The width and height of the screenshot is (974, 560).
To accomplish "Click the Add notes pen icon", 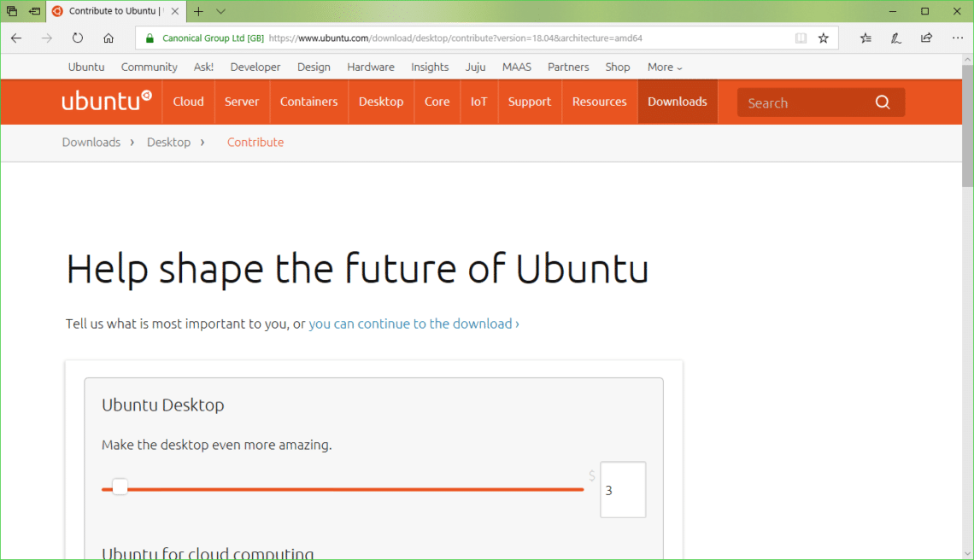I will (x=896, y=38).
